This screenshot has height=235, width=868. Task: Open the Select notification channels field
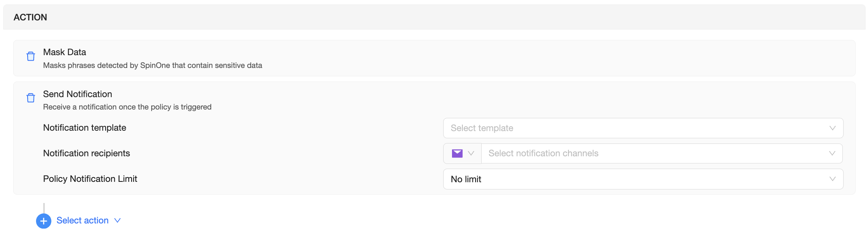652,153
